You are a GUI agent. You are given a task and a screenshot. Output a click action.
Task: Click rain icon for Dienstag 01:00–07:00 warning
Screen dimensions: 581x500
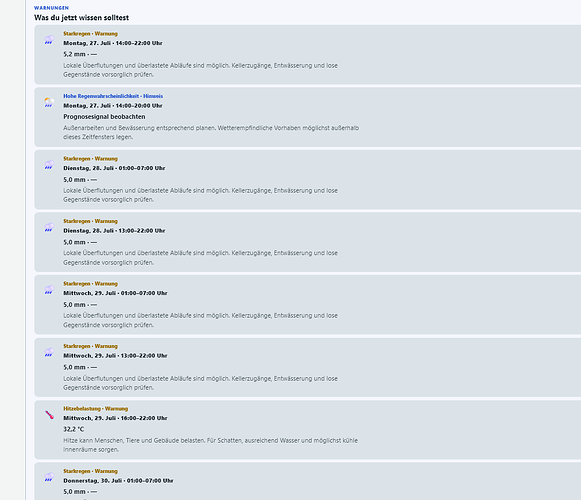click(49, 165)
